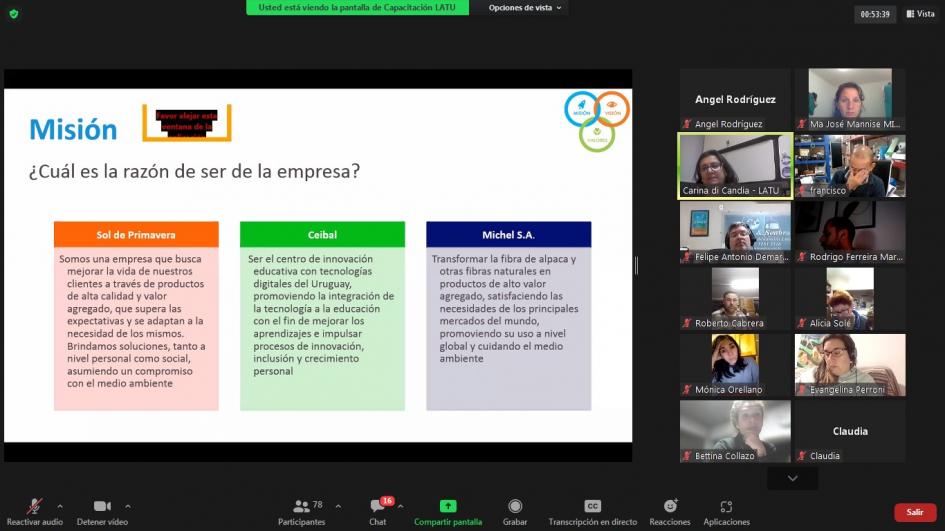The height and width of the screenshot is (531, 945).
Task: Click the green encryption shield icon
Action: 13,13
